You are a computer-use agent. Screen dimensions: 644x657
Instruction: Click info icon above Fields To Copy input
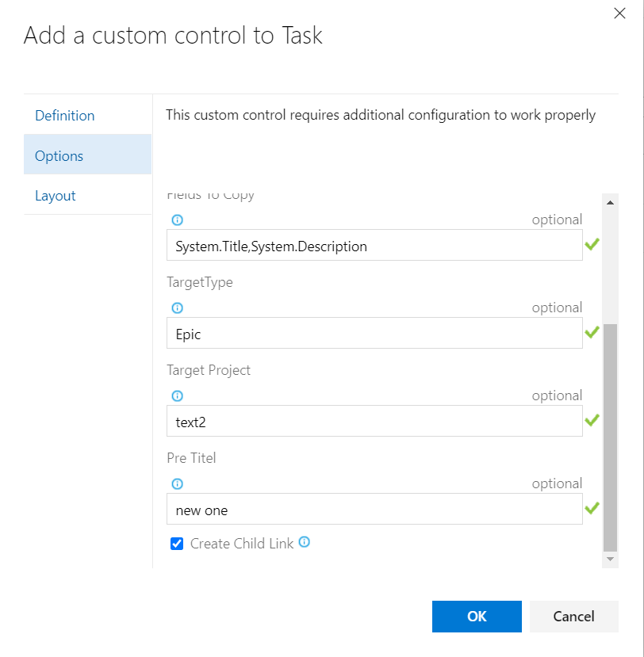[x=178, y=220]
